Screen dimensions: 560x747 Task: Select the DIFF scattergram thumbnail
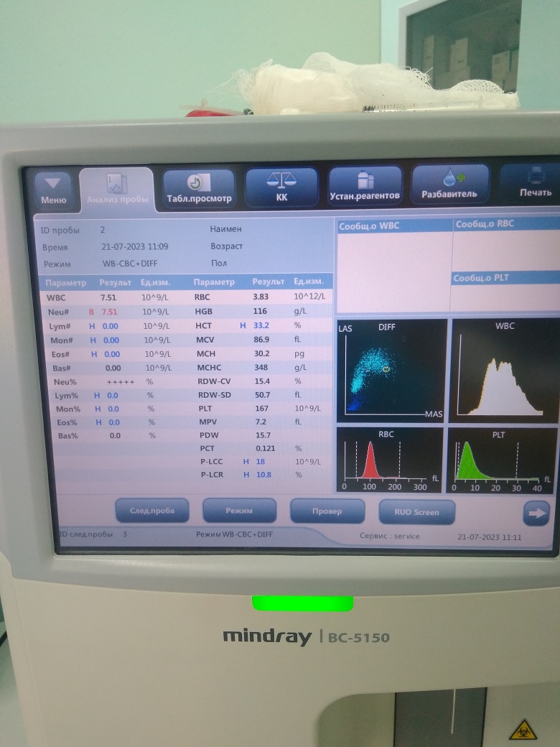[390, 368]
